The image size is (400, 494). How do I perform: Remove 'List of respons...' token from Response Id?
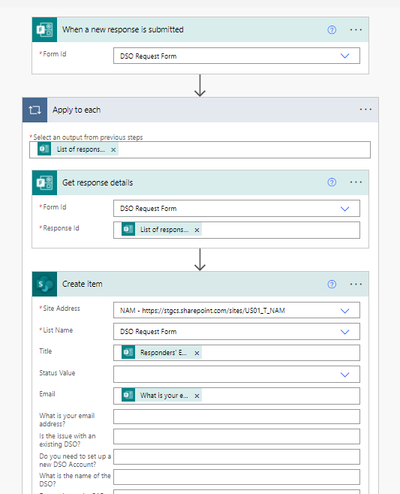click(197, 230)
